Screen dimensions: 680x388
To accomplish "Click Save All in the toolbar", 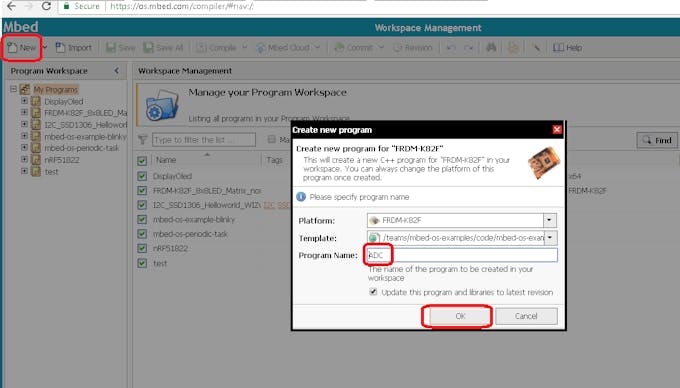I will pos(163,48).
